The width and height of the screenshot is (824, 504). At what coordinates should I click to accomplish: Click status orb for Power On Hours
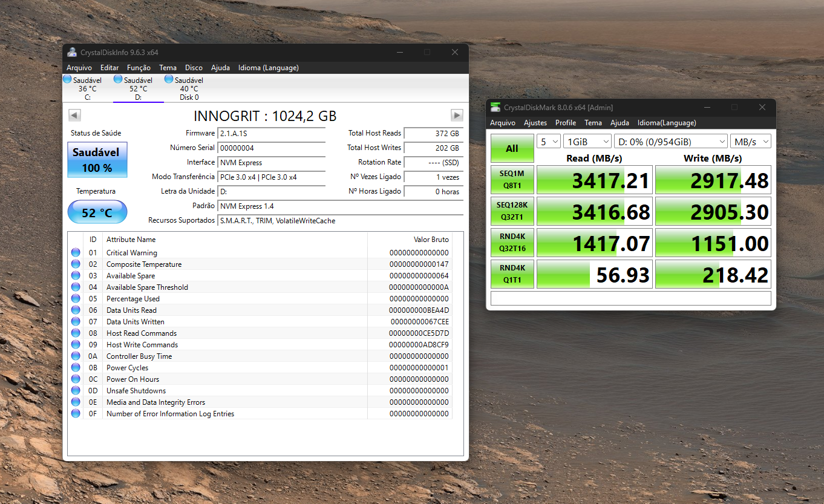click(x=76, y=379)
